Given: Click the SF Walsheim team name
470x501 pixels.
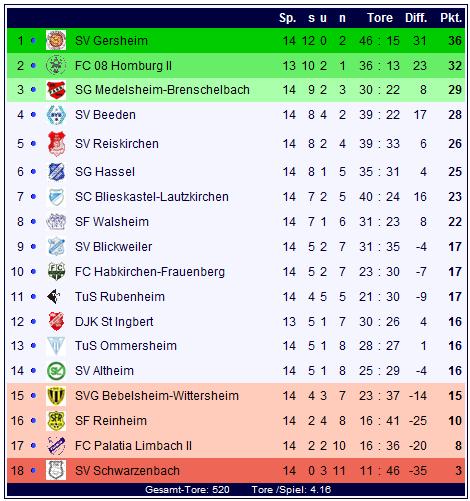Looking at the screenshot, I should pos(112,222).
